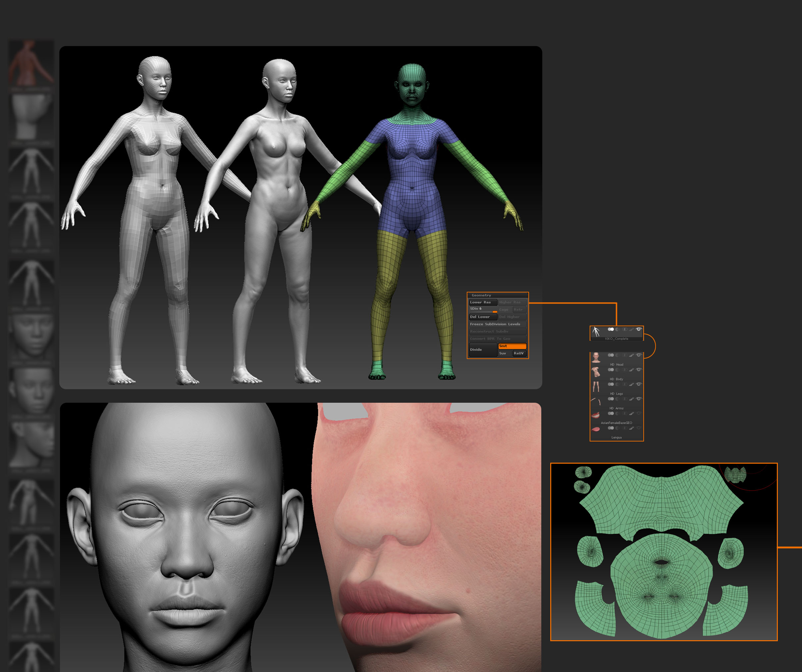Click the Reconstruct Subdiv button

(498, 332)
